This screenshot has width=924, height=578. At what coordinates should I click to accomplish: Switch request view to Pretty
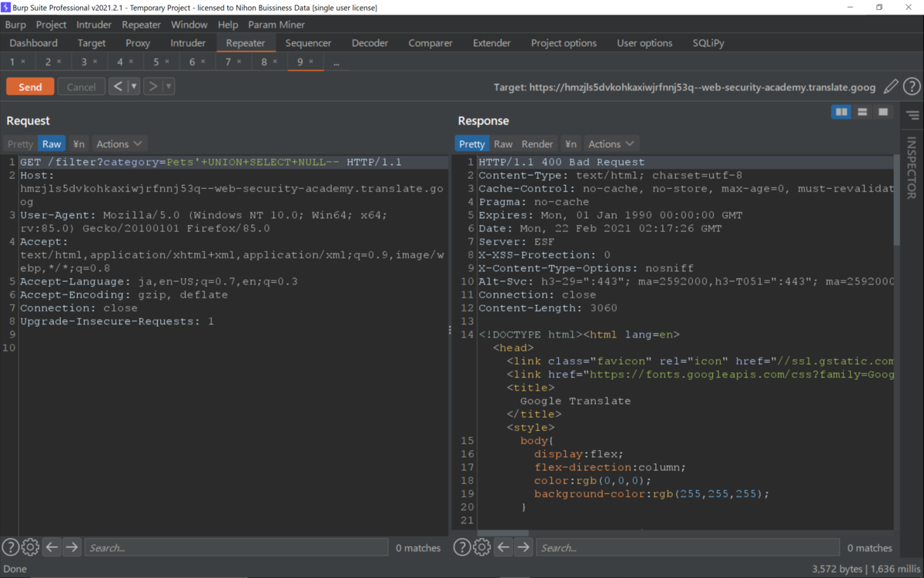coord(21,144)
